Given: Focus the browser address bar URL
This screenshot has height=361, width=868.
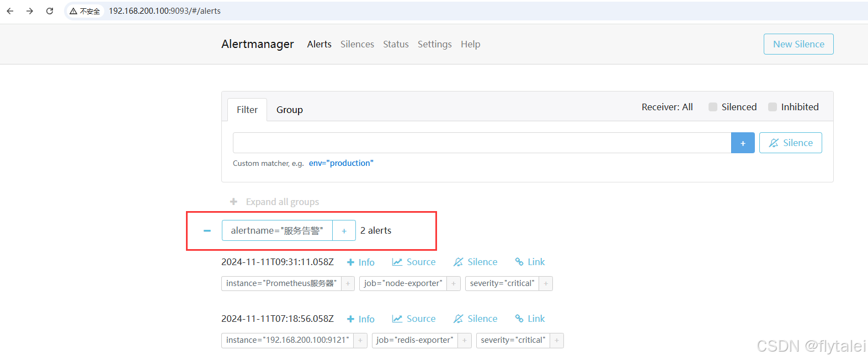Looking at the screenshot, I should (x=164, y=11).
